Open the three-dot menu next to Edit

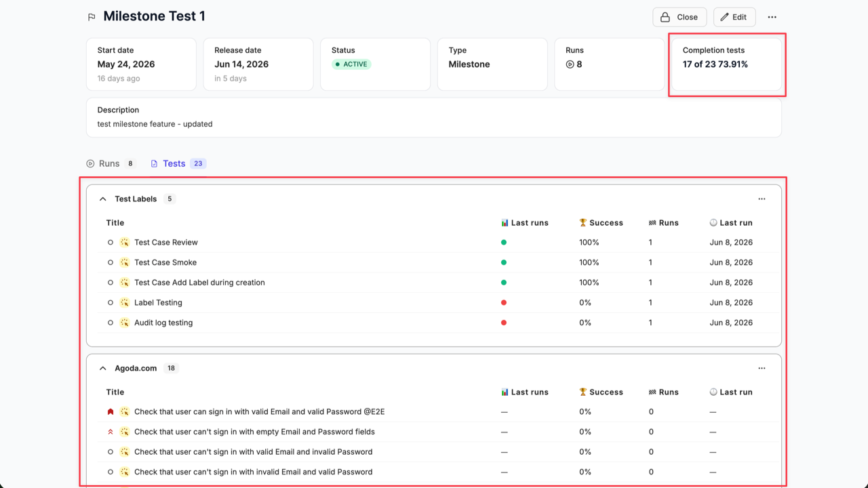772,17
